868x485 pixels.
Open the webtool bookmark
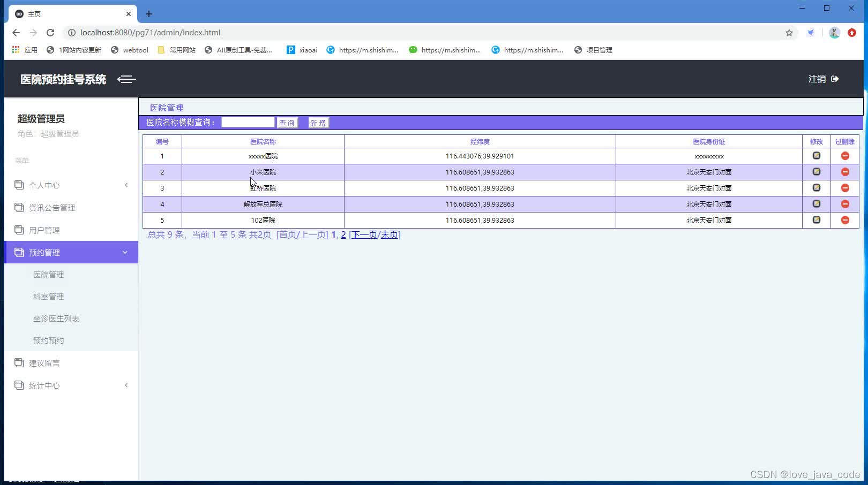coord(129,50)
